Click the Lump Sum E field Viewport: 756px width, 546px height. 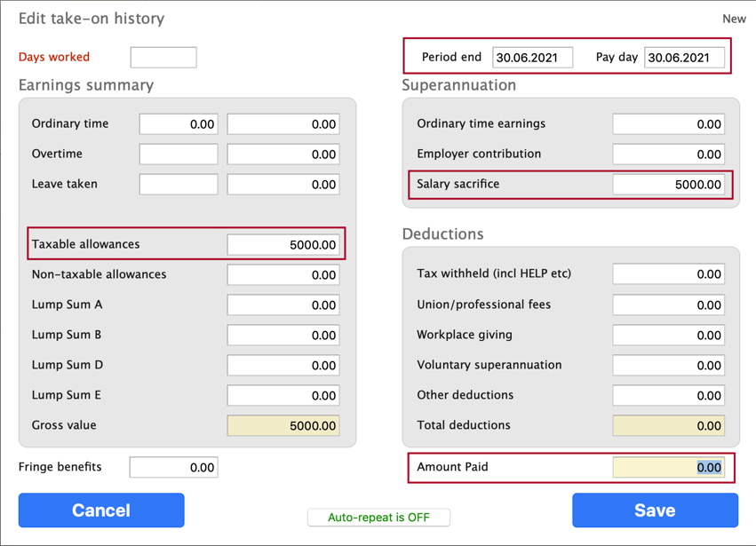click(283, 395)
